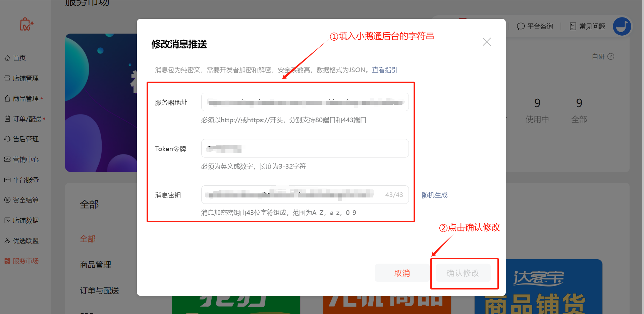Click the 资金结算 yen icon
This screenshot has height=314, width=644.
tap(7, 200)
